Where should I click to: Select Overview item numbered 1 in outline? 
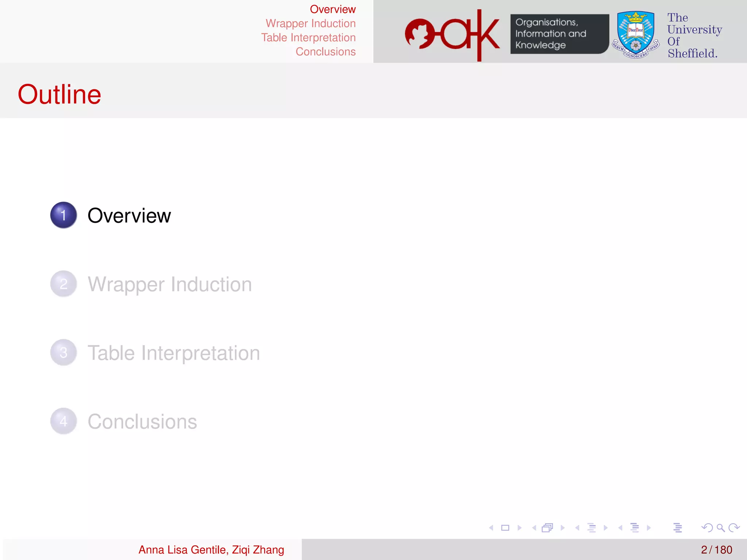[129, 215]
